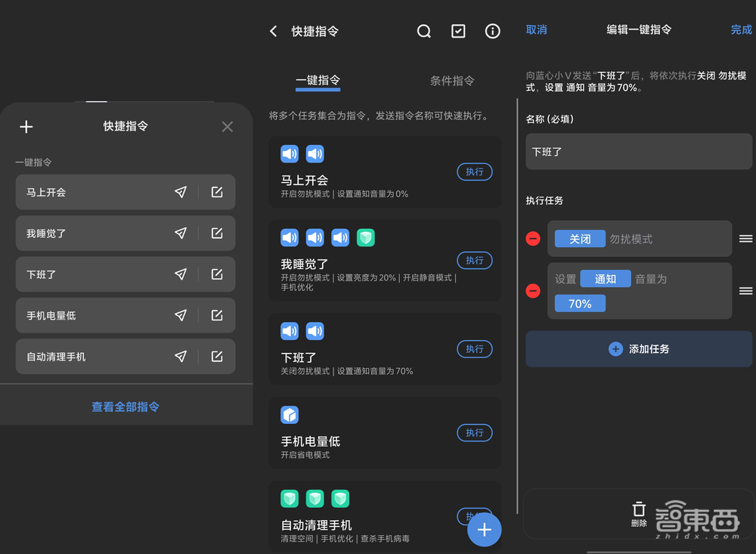This screenshot has width=756, height=554.
Task: Send 下班了 using its paper plane icon
Action: 181,274
